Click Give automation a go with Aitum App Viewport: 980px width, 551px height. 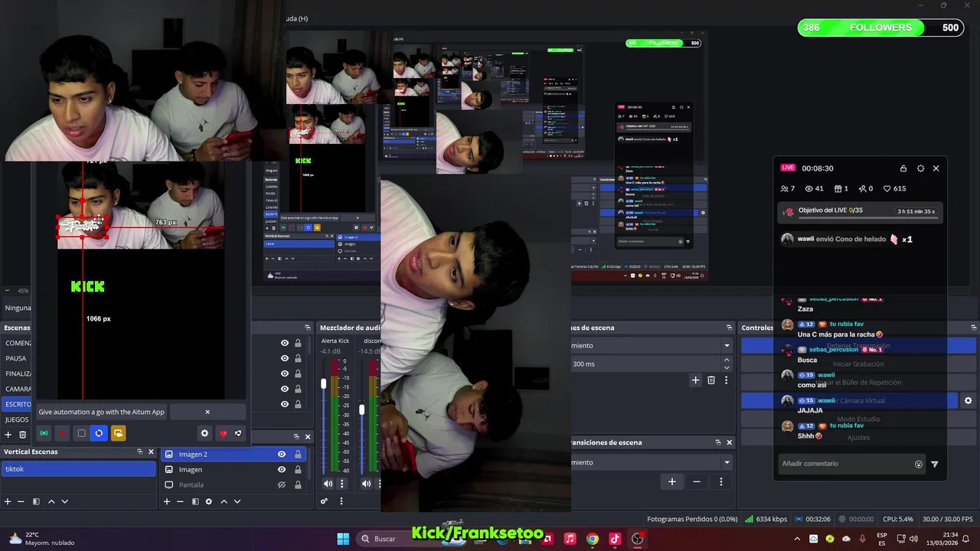[x=101, y=412]
